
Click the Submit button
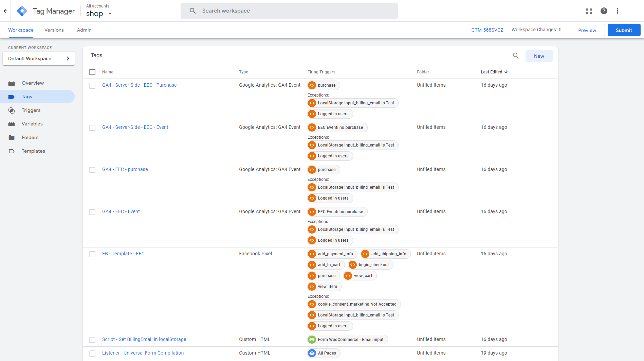point(624,30)
